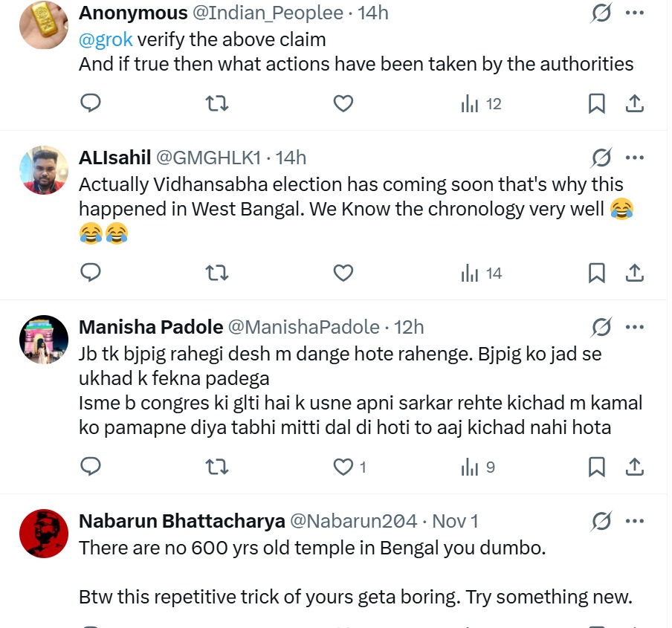The image size is (672, 628).
Task: Share Anonymous's tweet via share icon
Action: point(634,103)
